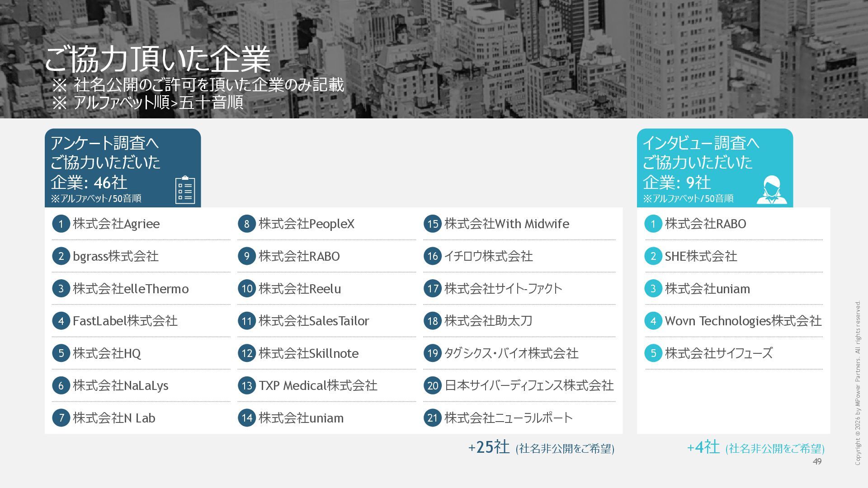The width and height of the screenshot is (868, 488).
Task: Click number 15 badge beside With Midwife
Action: 432,224
